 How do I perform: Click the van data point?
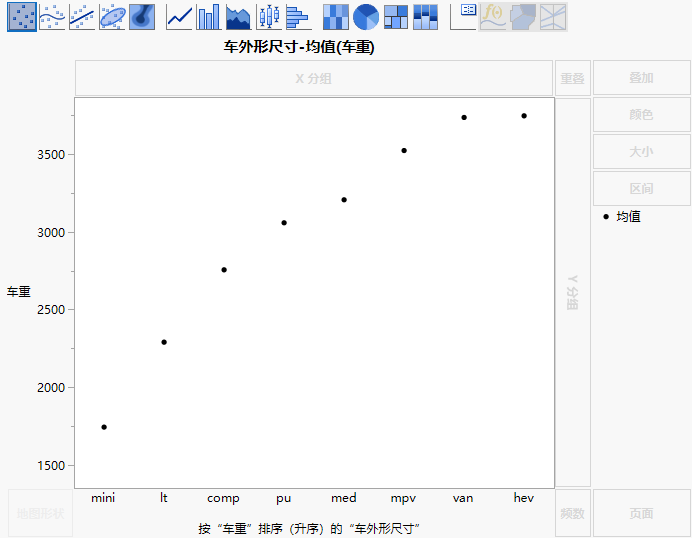pos(464,117)
